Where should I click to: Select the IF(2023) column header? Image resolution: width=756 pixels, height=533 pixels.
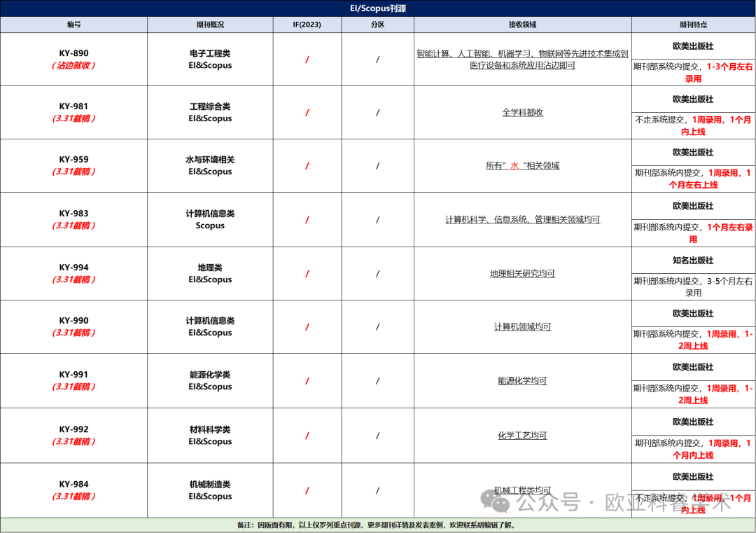(307, 25)
